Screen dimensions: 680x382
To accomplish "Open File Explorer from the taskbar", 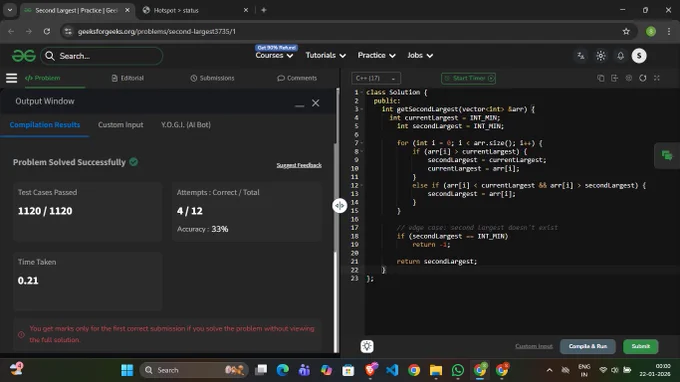I will tap(436, 370).
